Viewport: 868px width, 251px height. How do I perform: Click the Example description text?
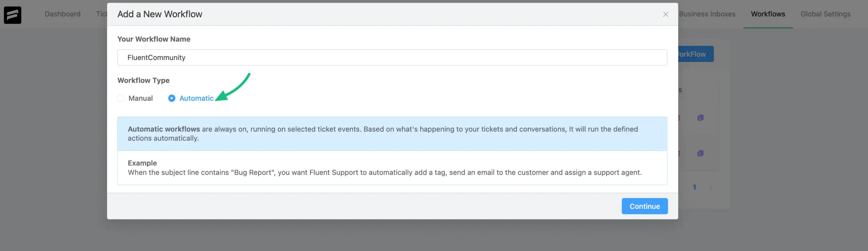(384, 172)
